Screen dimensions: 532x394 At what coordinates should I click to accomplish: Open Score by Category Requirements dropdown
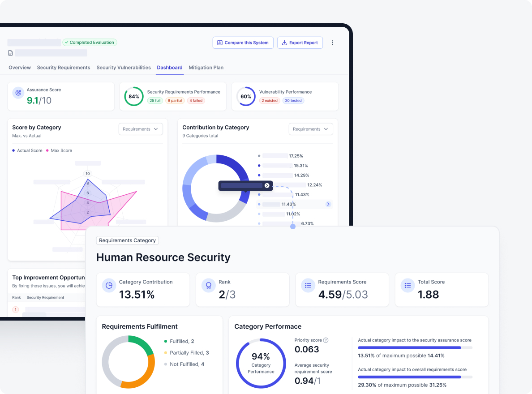coord(141,129)
